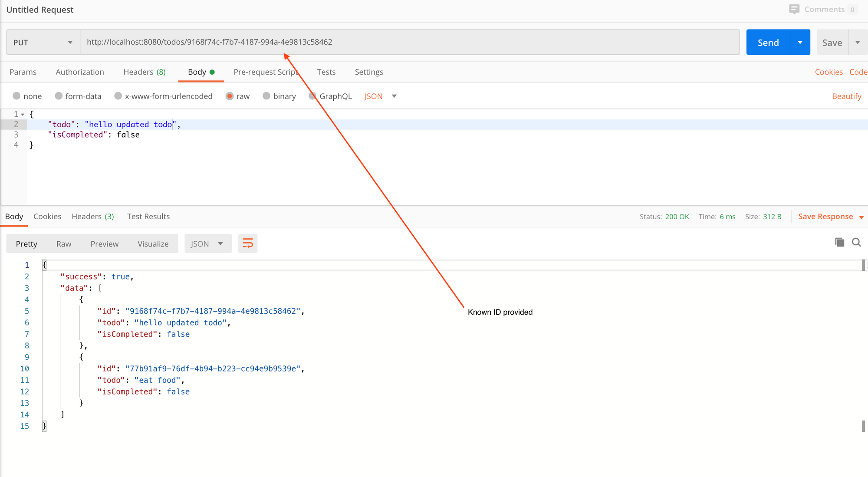868x477 pixels.
Task: Open the response JSON format dropdown
Action: [208, 243]
